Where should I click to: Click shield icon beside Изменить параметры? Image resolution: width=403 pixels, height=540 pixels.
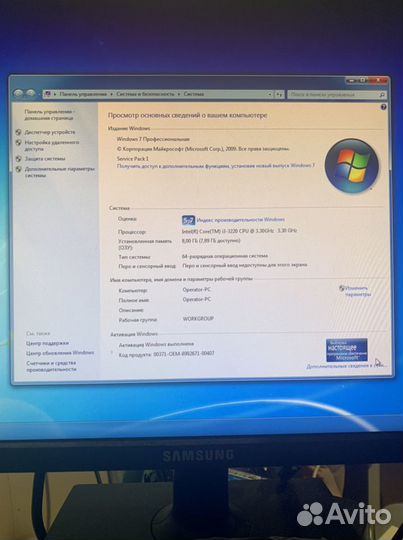tap(342, 288)
